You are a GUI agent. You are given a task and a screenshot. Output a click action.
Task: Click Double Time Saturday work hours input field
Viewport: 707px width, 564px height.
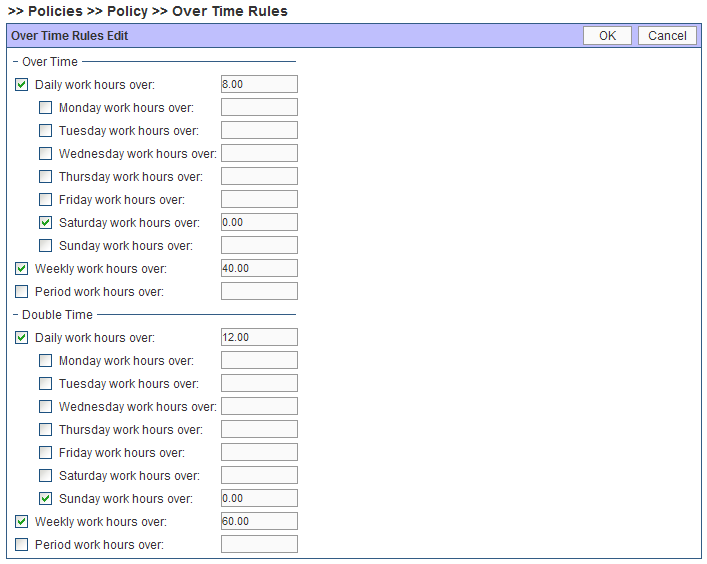point(259,476)
